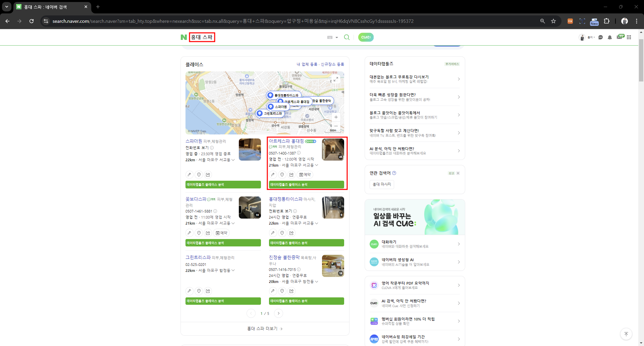Image resolution: width=644 pixels, height=346 pixels.
Task: Save 친정숯 불한증막 with the pin icon
Action: click(282, 291)
